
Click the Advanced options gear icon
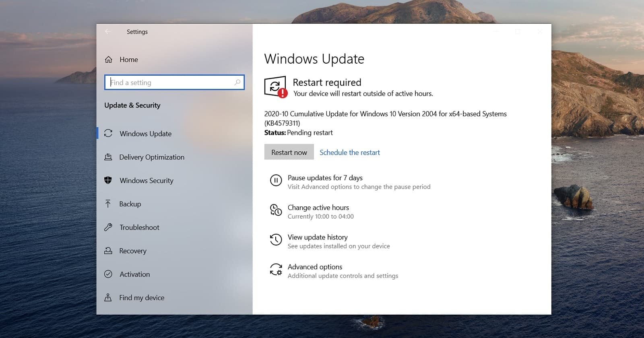pos(276,269)
